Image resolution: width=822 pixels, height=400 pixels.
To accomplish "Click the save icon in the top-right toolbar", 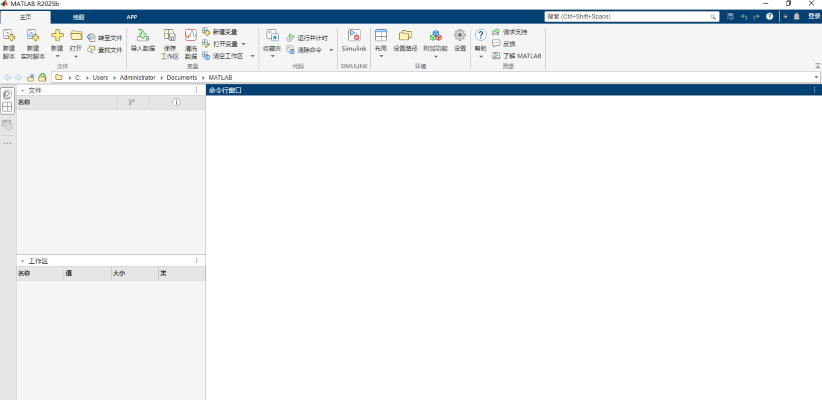I will pos(730,17).
